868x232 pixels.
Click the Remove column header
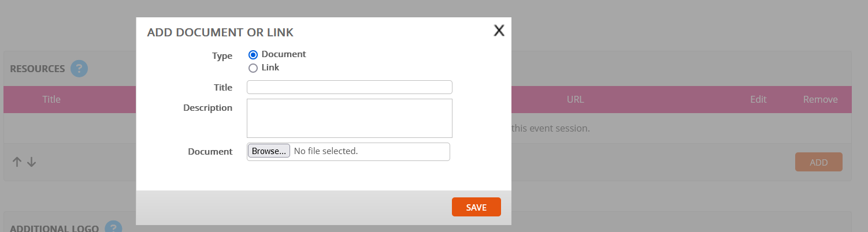(820, 99)
